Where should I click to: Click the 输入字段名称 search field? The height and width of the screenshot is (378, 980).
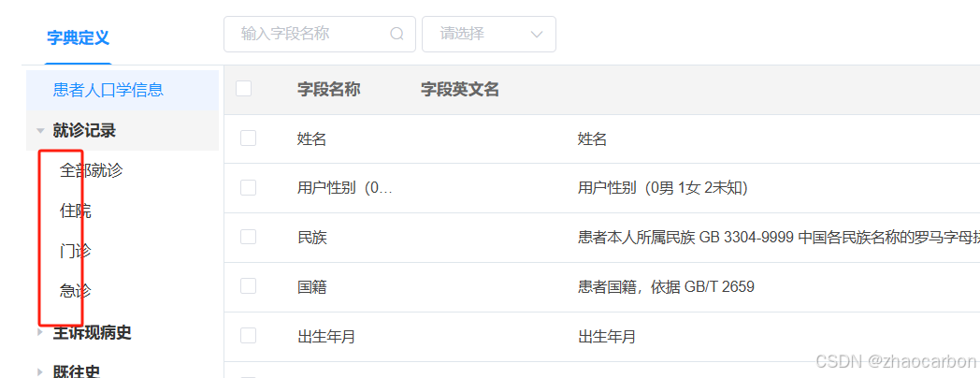[320, 34]
